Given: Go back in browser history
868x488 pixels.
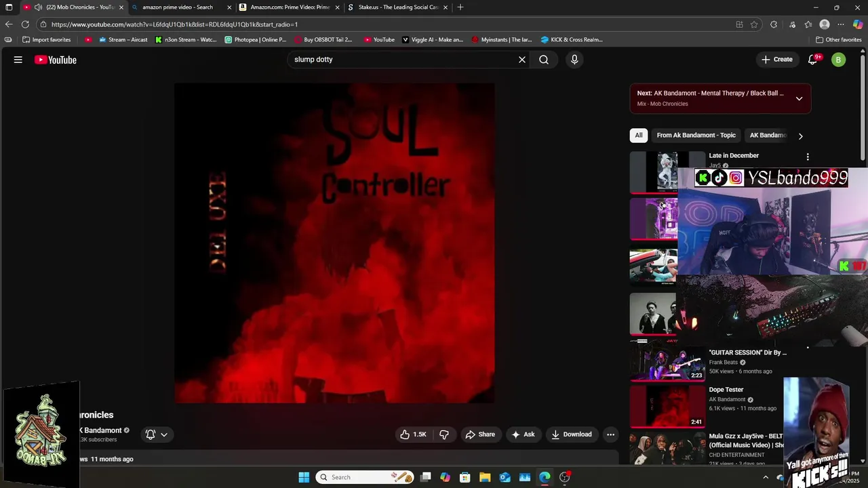Looking at the screenshot, I should [x=9, y=24].
